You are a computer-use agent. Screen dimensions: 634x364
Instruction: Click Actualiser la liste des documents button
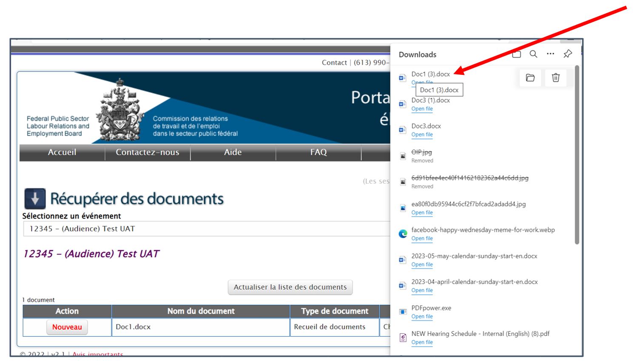tap(290, 287)
